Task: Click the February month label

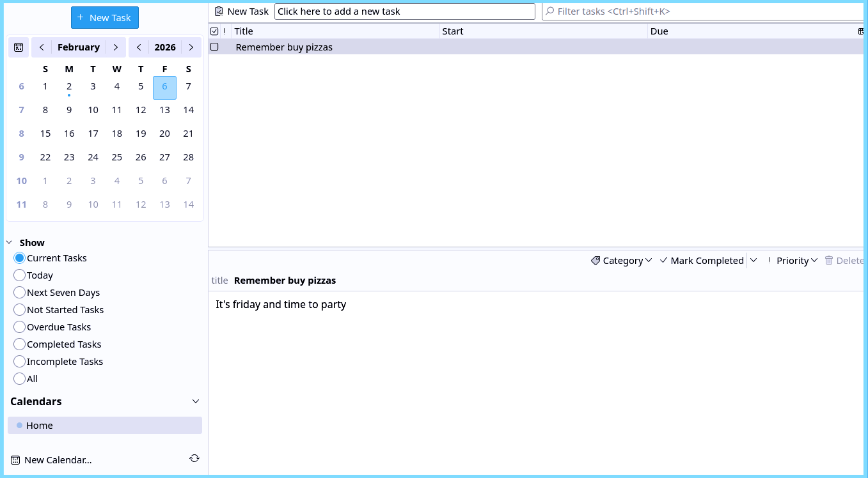Action: tap(78, 47)
